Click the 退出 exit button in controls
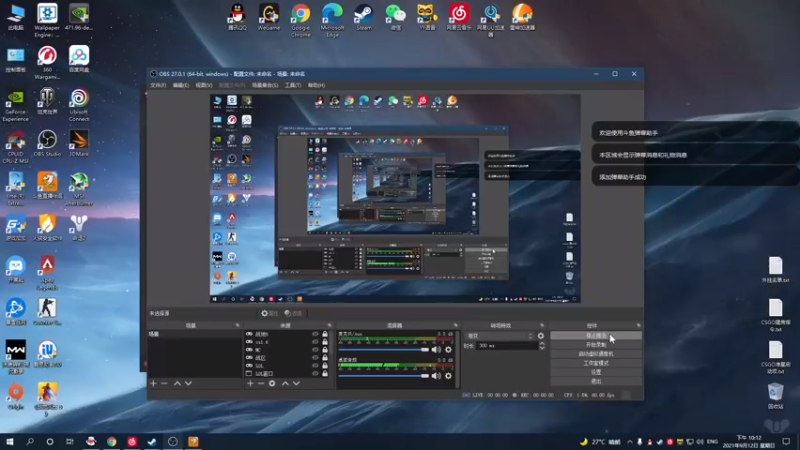 point(596,382)
